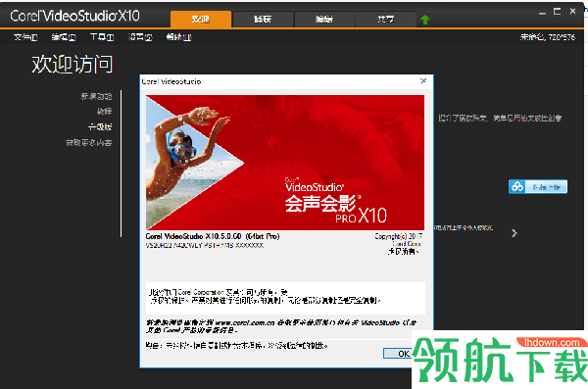Close the VideoStudio main window

point(572,12)
